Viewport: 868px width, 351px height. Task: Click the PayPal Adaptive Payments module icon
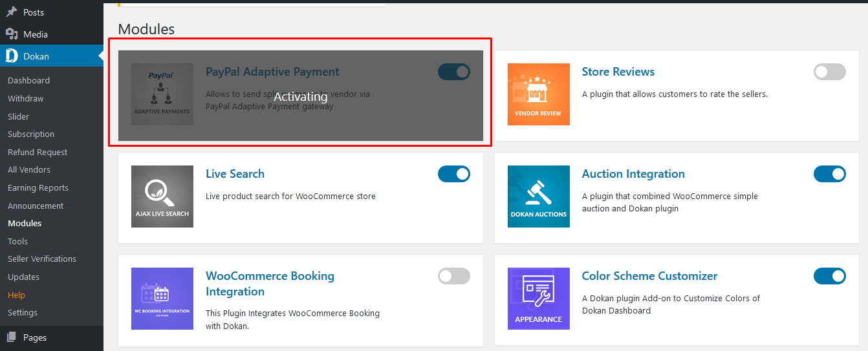tap(162, 94)
